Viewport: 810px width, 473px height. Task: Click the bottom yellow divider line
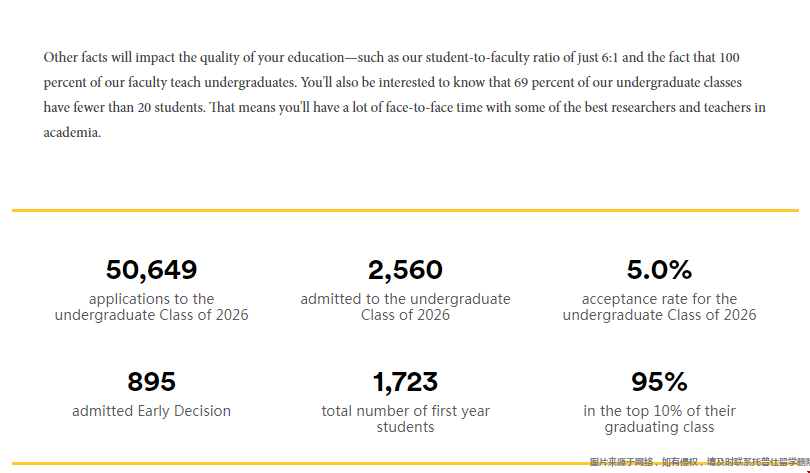[x=300, y=463]
